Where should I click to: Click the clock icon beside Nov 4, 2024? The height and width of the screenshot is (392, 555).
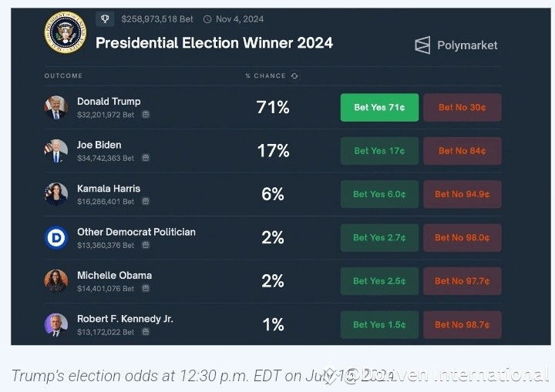(x=207, y=19)
